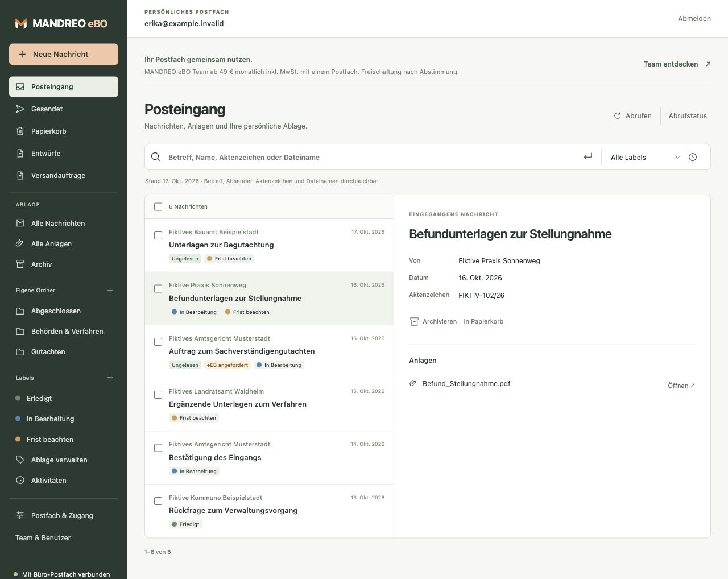Check the Befundunterlagen zur Stellungnahme message checkbox
Viewport: 728px width, 579px height.
(158, 288)
